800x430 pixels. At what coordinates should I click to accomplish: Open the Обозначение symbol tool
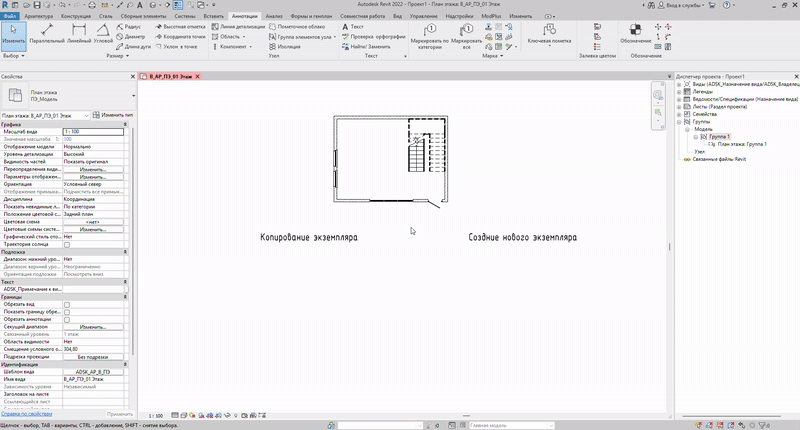click(x=635, y=34)
